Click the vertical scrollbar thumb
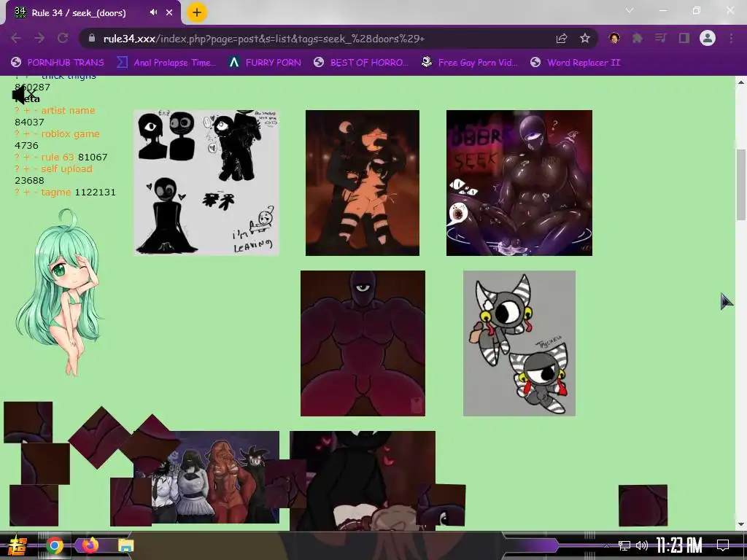The height and width of the screenshot is (560, 747). tap(741, 184)
